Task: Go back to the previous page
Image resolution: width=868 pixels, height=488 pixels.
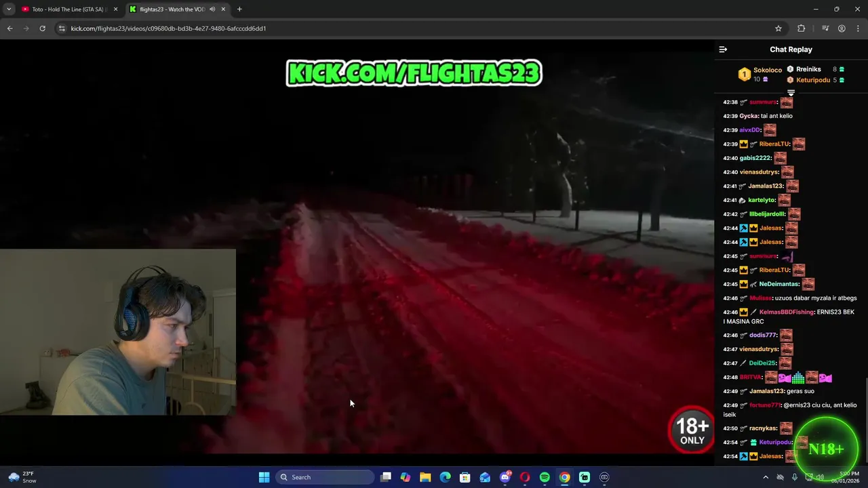Action: (x=9, y=28)
